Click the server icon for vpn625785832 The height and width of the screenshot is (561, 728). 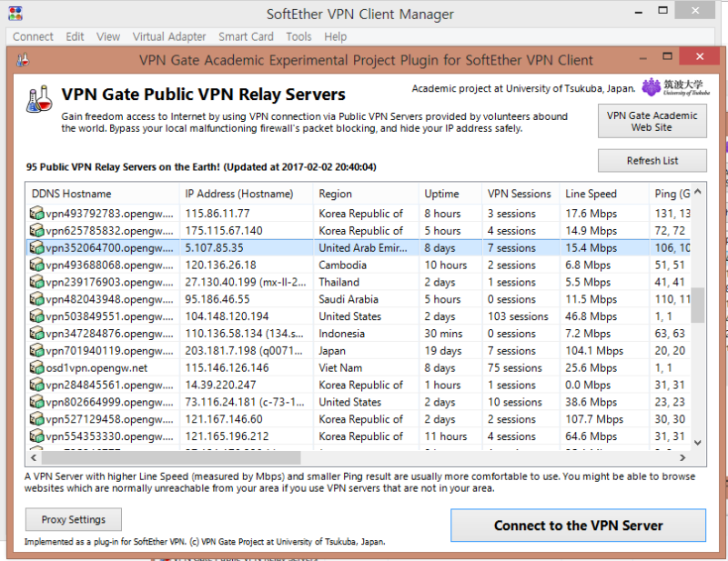pos(36,231)
